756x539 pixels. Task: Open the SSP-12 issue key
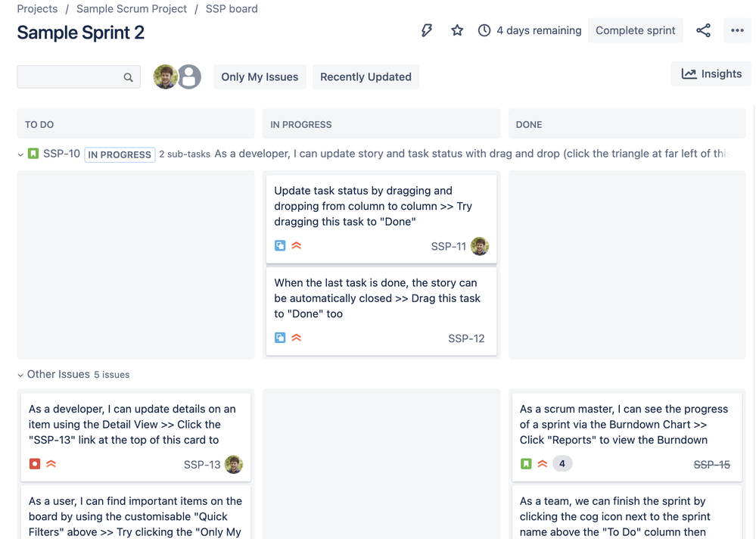pyautogui.click(x=466, y=338)
